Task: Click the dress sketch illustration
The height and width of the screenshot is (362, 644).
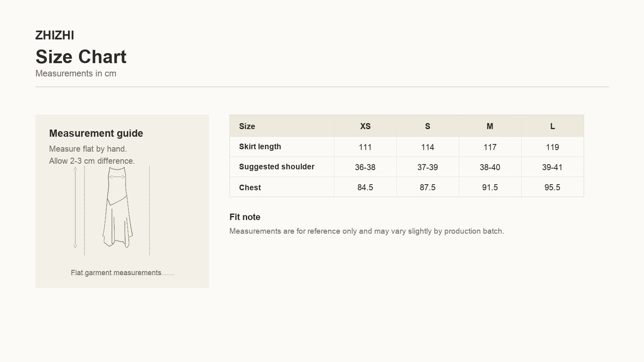Action: click(118, 207)
